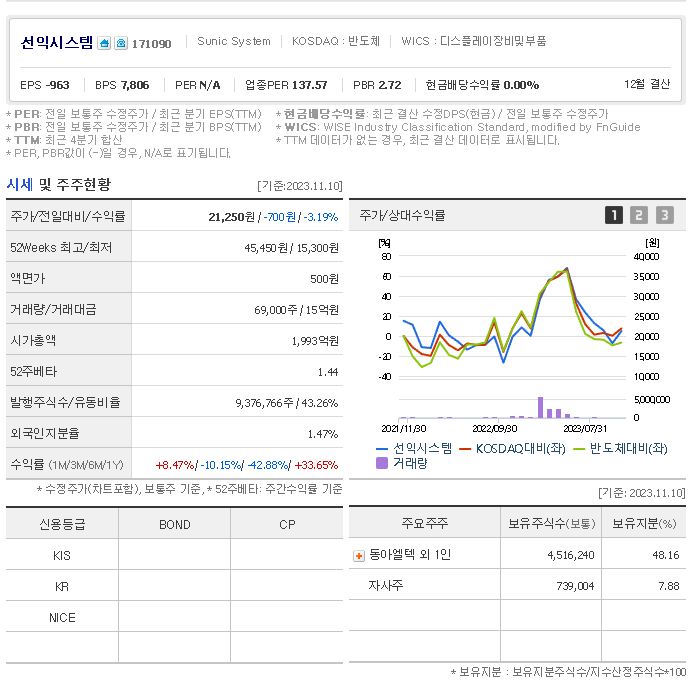Select PER N/A value
698x684 pixels.
click(x=198, y=85)
